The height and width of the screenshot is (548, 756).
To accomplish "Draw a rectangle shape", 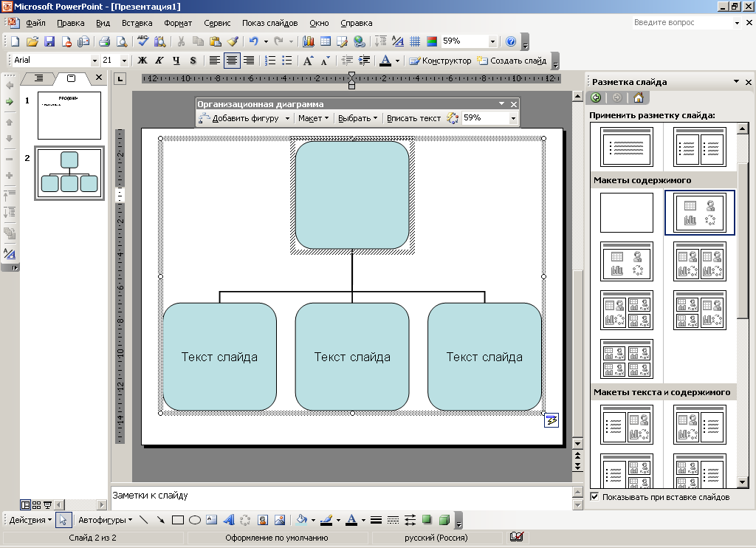I will click(x=178, y=520).
